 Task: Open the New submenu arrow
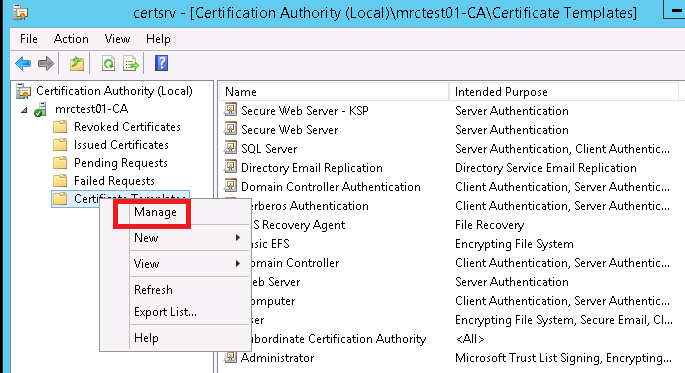pos(238,238)
